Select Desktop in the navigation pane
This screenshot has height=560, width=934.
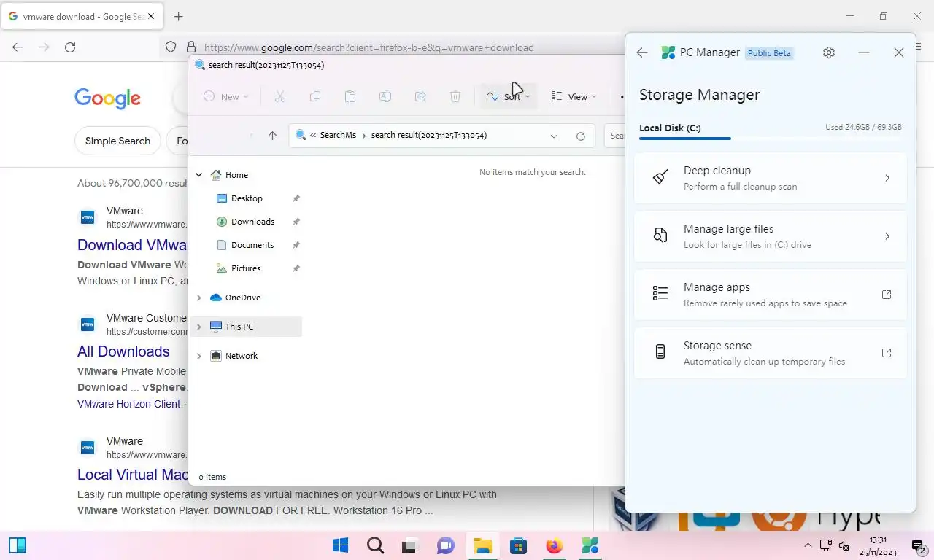(247, 198)
